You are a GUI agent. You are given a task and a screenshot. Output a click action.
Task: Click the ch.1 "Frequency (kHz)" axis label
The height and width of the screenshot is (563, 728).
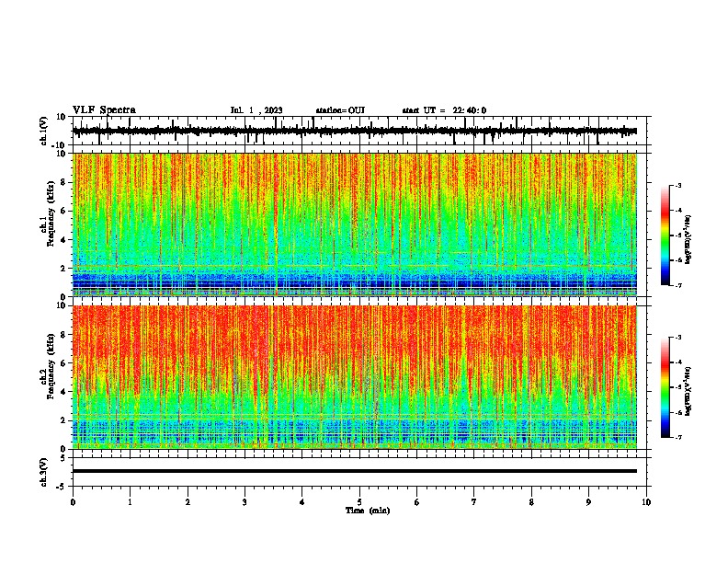pos(51,213)
